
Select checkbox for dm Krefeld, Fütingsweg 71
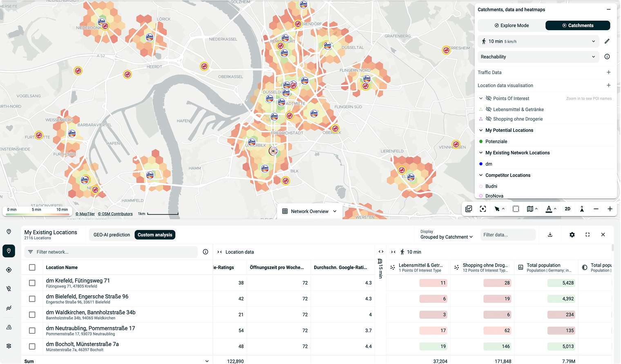[32, 283]
